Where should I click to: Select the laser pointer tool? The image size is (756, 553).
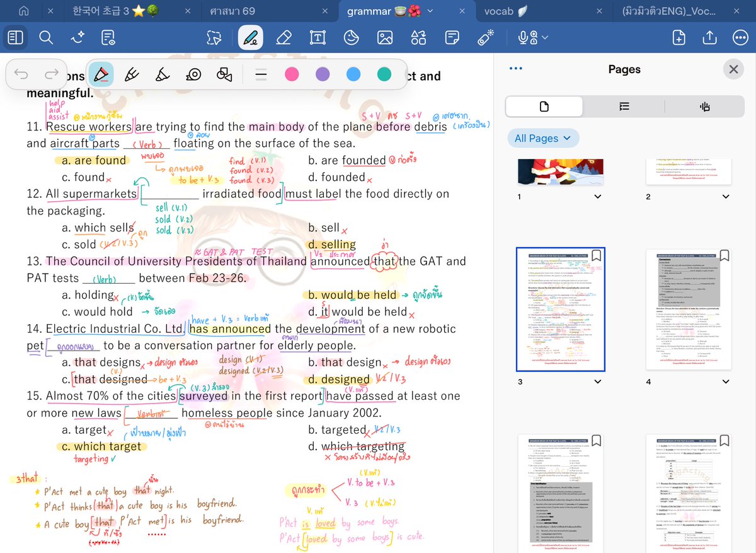485,38
